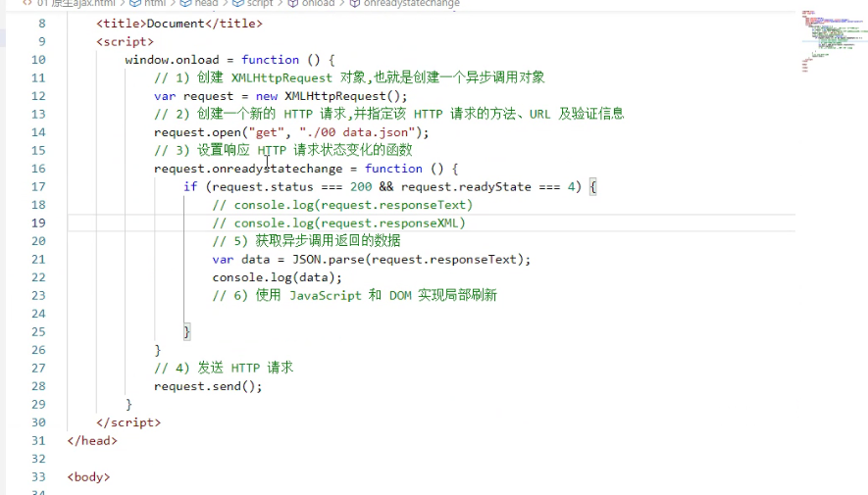
Task: Open the 'onload' breadcrumb segment
Action: pyautogui.click(x=318, y=3)
